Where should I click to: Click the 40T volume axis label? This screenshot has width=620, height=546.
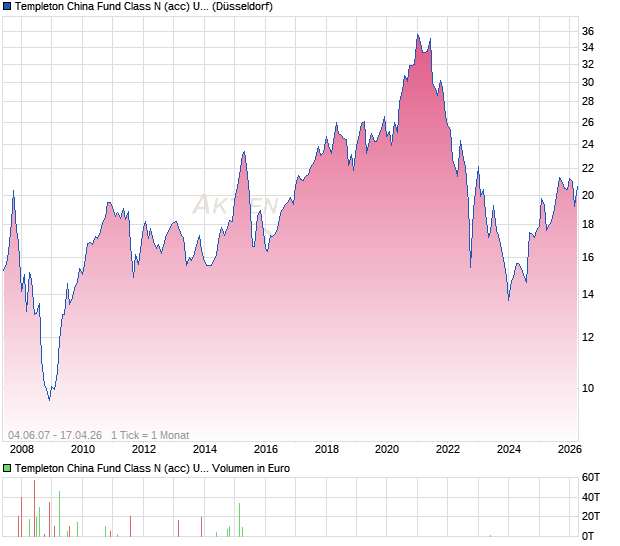pos(591,497)
